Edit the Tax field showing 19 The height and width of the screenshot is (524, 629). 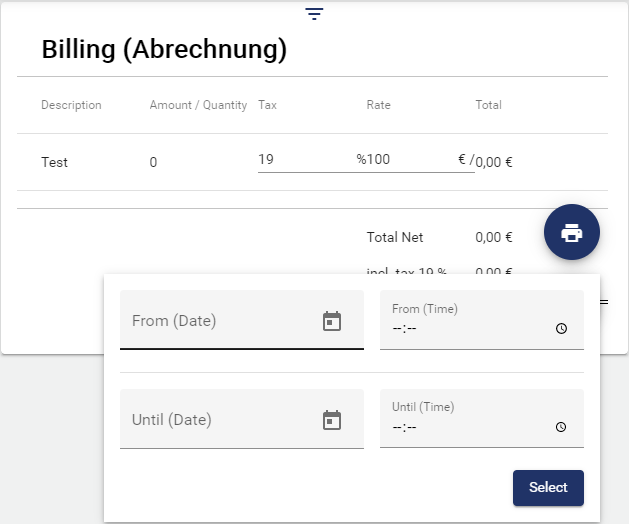300,159
